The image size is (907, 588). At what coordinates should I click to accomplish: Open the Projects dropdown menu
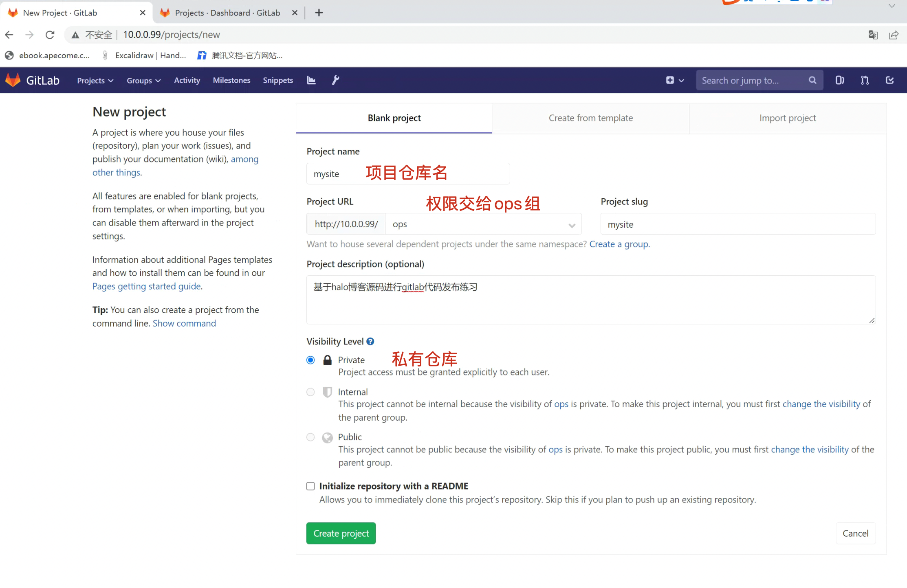point(95,81)
